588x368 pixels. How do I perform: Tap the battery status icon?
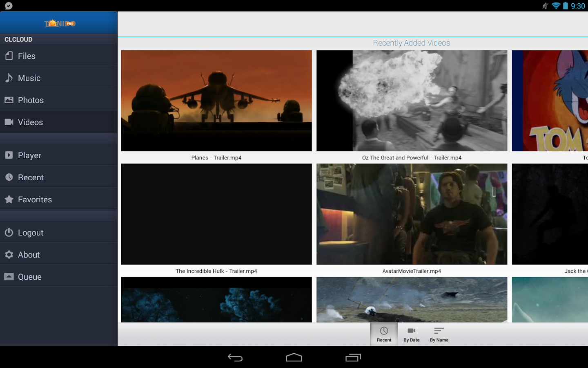coord(566,6)
